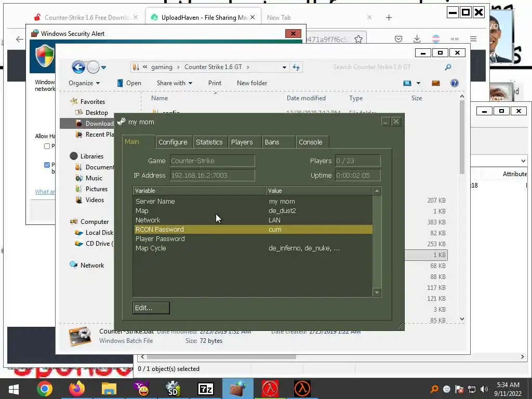532x399 pixels.
Task: Open Explorer help icon
Action: (455, 83)
